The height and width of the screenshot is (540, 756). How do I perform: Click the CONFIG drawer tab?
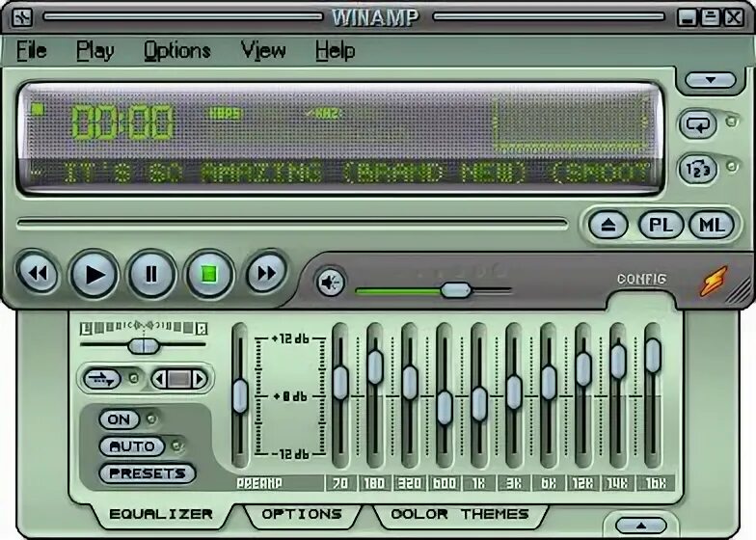click(642, 280)
